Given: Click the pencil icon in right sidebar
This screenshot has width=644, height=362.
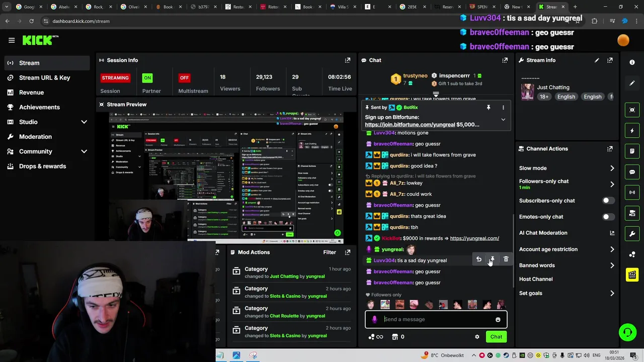Looking at the screenshot, I should pyautogui.click(x=632, y=83).
